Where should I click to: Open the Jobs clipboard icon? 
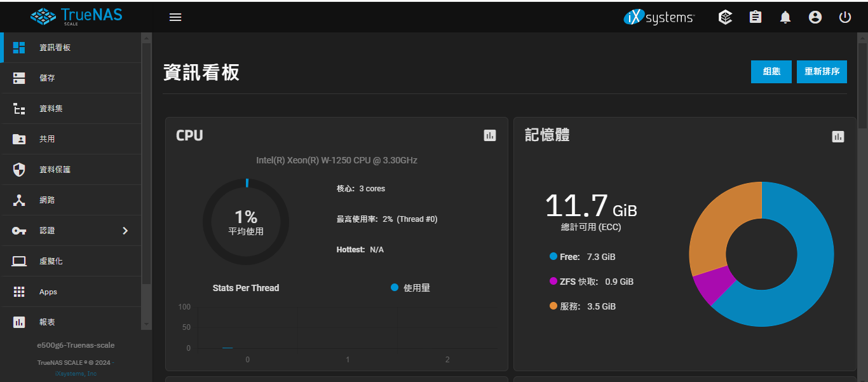coord(755,17)
